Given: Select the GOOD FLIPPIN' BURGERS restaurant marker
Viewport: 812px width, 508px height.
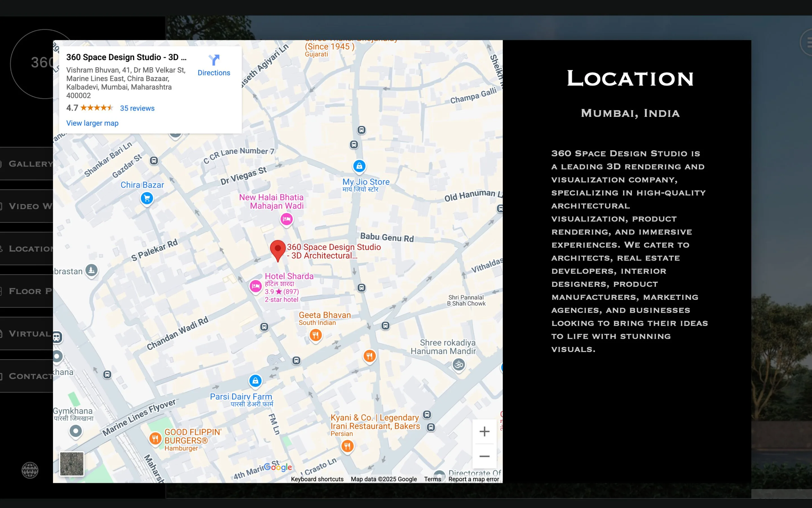Looking at the screenshot, I should (x=155, y=439).
